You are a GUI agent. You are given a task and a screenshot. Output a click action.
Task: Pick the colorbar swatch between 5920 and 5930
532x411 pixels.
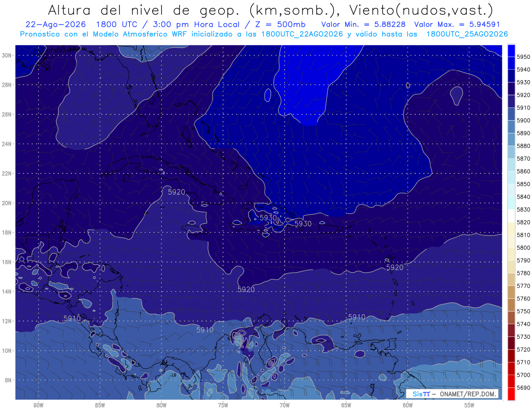click(511, 88)
